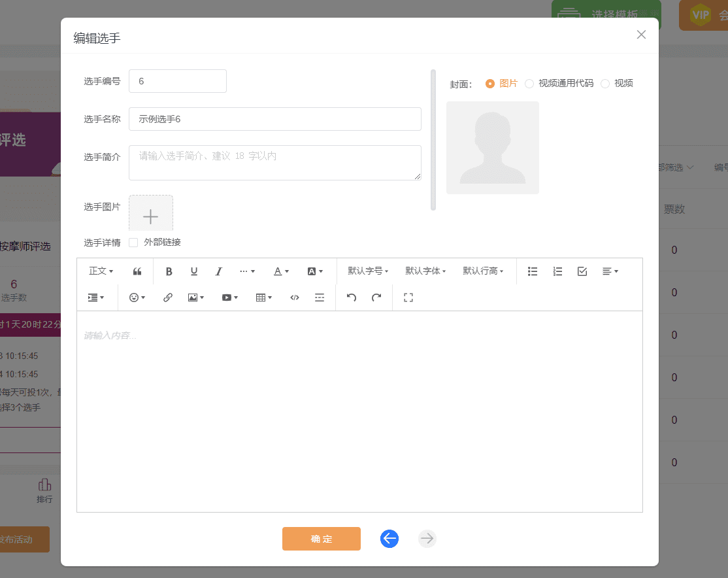Screen dimensions: 728x578
Task: Redo the last editor action
Action: (x=376, y=297)
